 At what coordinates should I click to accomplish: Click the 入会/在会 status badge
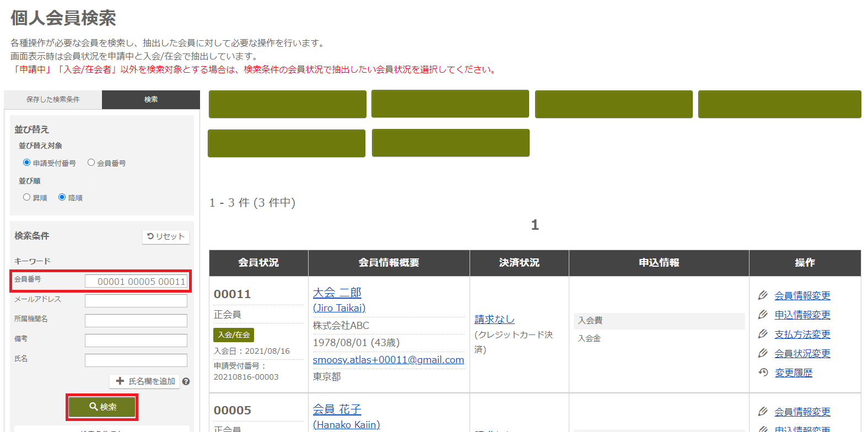234,334
